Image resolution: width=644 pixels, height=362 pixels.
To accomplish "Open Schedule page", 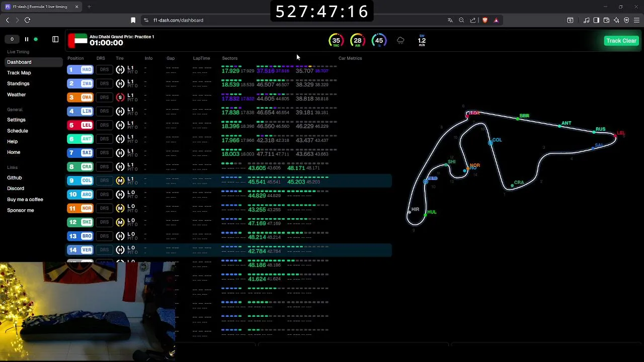I will [x=18, y=131].
